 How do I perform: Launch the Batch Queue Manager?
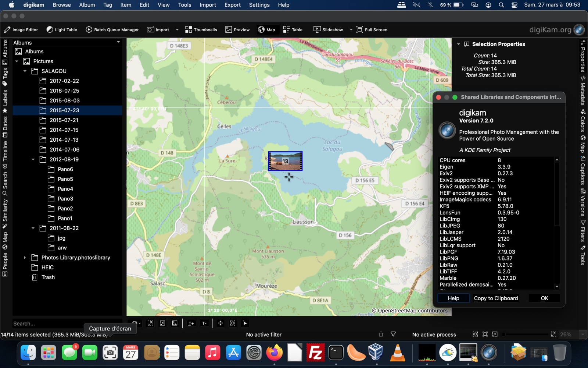point(112,29)
